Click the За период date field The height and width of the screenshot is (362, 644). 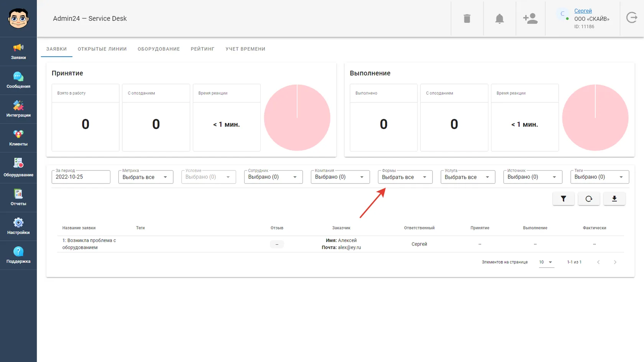click(x=81, y=177)
